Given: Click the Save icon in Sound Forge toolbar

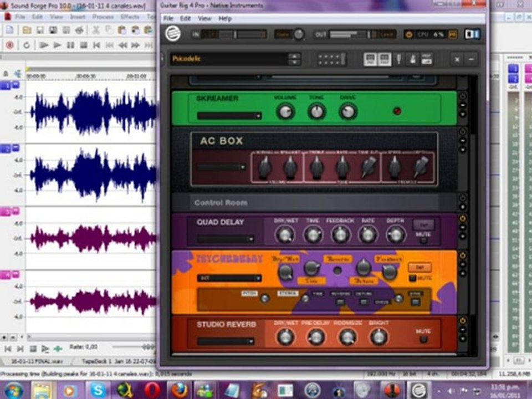Looking at the screenshot, I should point(40,30).
